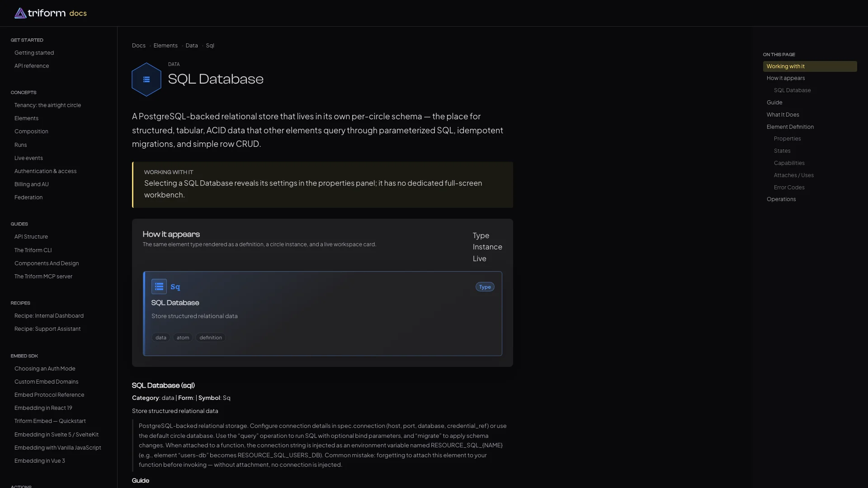Open Recipe: Support Assistant

(47, 329)
